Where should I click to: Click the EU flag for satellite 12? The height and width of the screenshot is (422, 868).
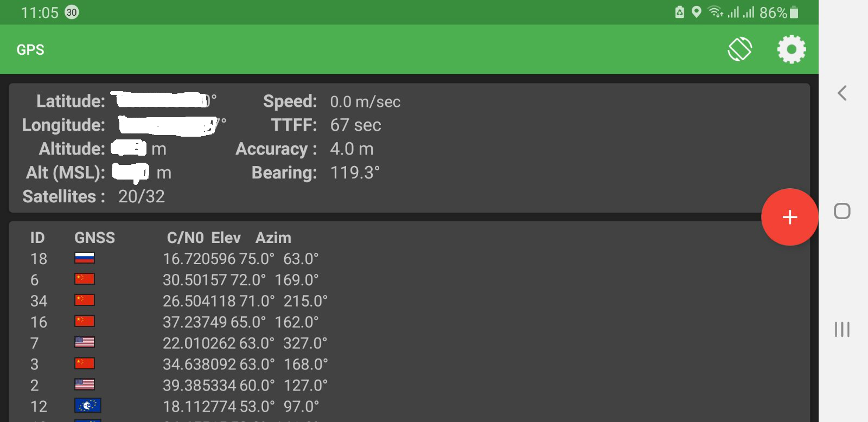click(x=87, y=406)
